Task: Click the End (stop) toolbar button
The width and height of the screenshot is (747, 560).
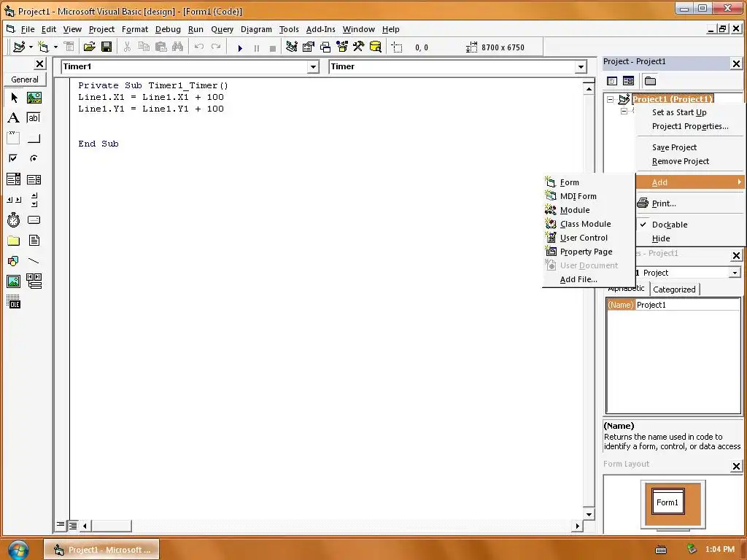Action: (x=273, y=47)
